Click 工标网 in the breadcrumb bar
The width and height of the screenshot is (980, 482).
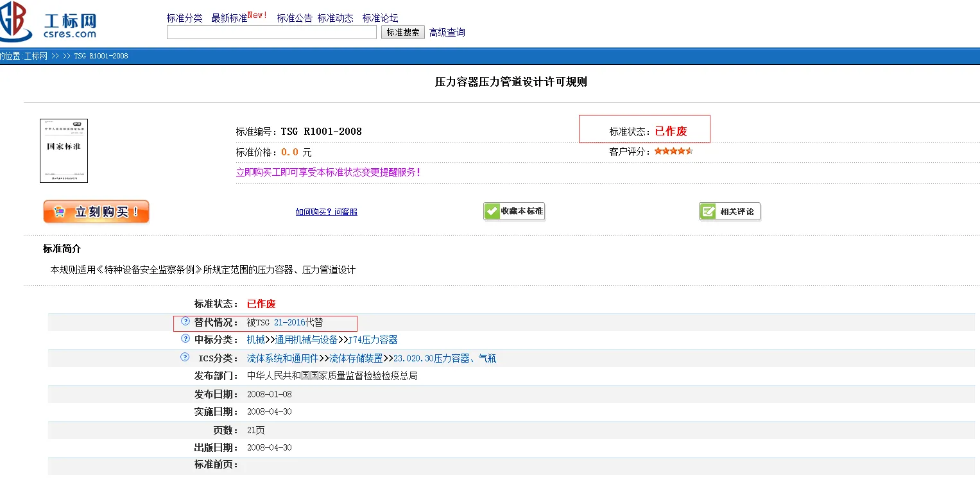click(36, 56)
